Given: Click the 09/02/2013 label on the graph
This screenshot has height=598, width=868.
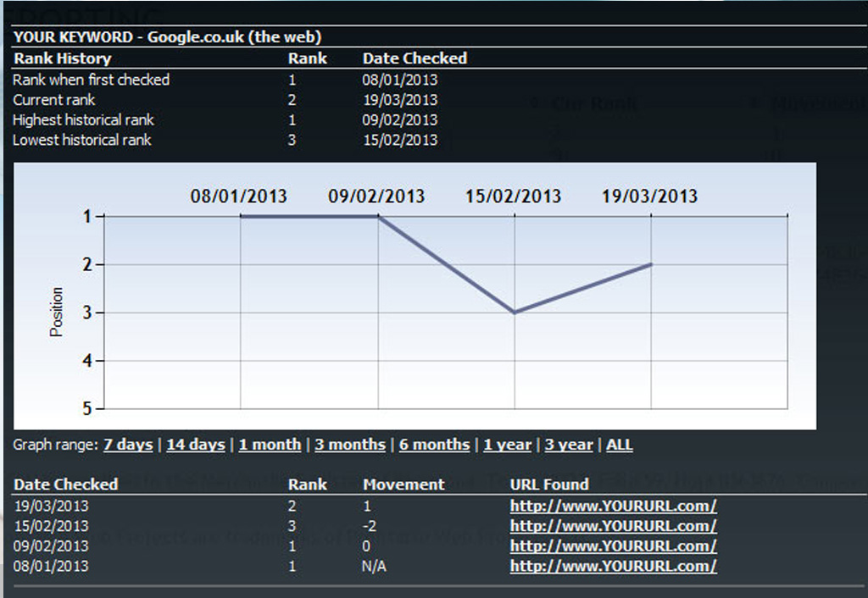Looking at the screenshot, I should [x=376, y=196].
